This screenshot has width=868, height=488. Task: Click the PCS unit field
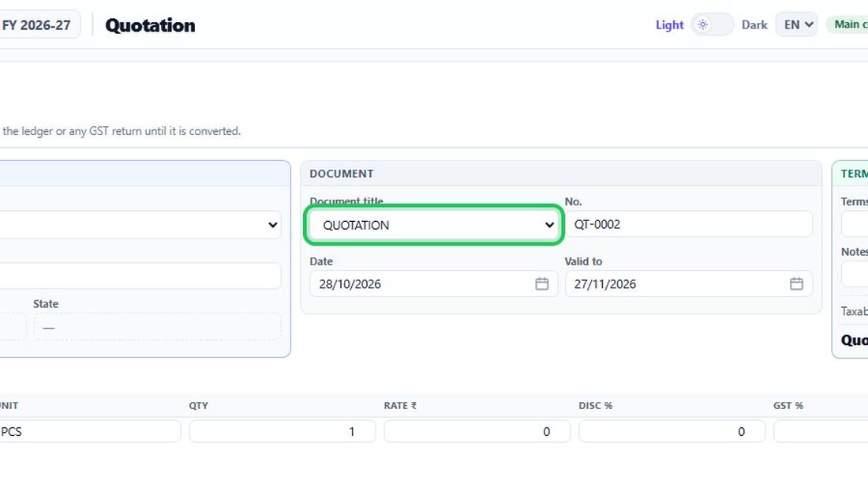click(x=90, y=431)
